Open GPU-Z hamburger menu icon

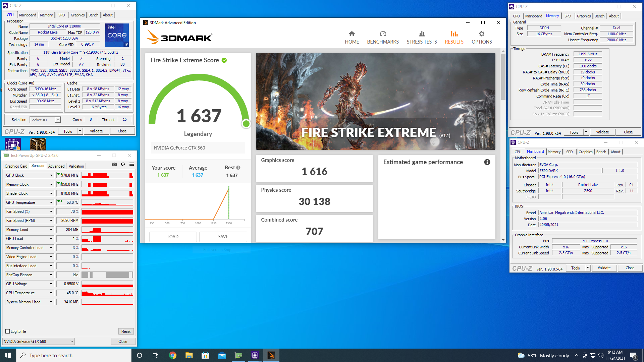pyautogui.click(x=132, y=164)
